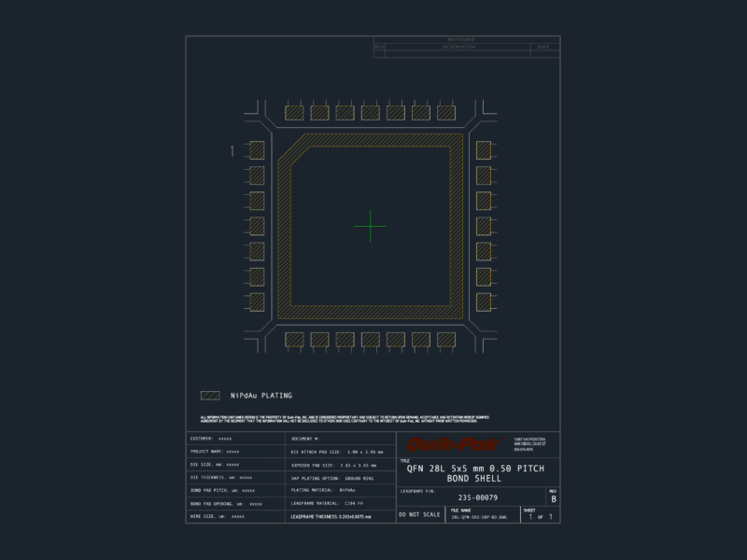Image resolution: width=747 pixels, height=560 pixels.
Task: Click the 'DESCRIPTION' column header
Action: click(x=458, y=48)
